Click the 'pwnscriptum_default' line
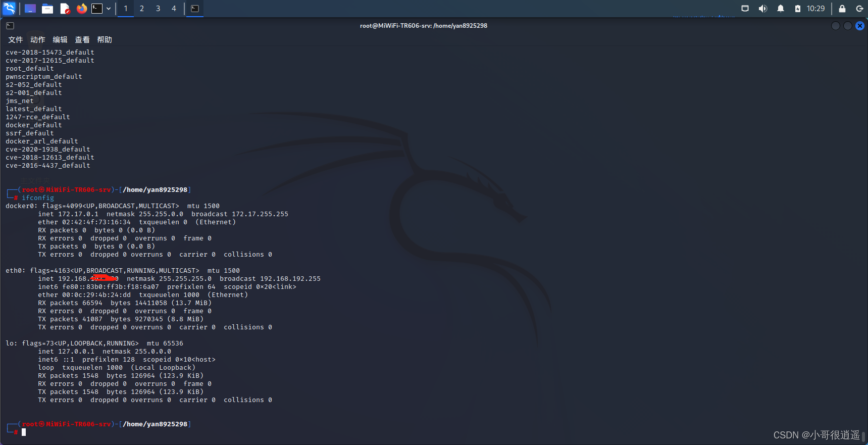The height and width of the screenshot is (445, 868). coord(44,77)
